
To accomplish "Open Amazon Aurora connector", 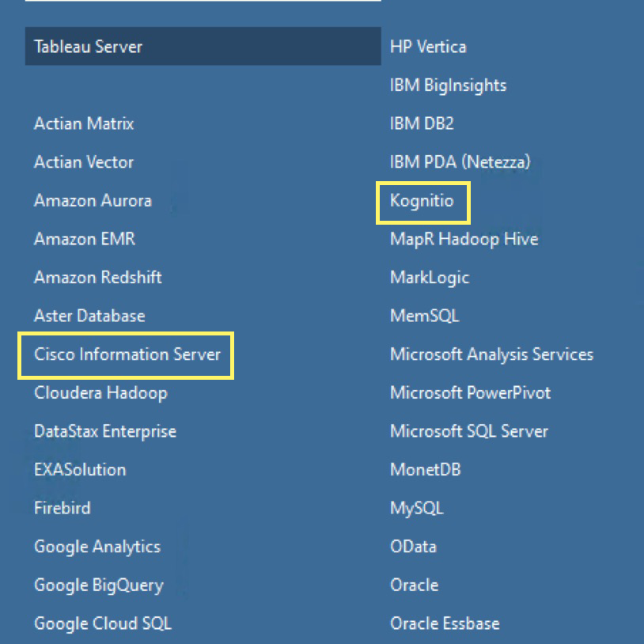I will pos(93,201).
